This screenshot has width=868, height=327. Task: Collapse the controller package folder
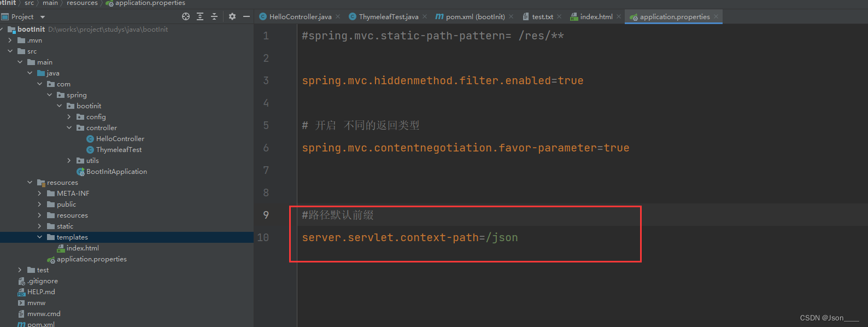(x=69, y=128)
